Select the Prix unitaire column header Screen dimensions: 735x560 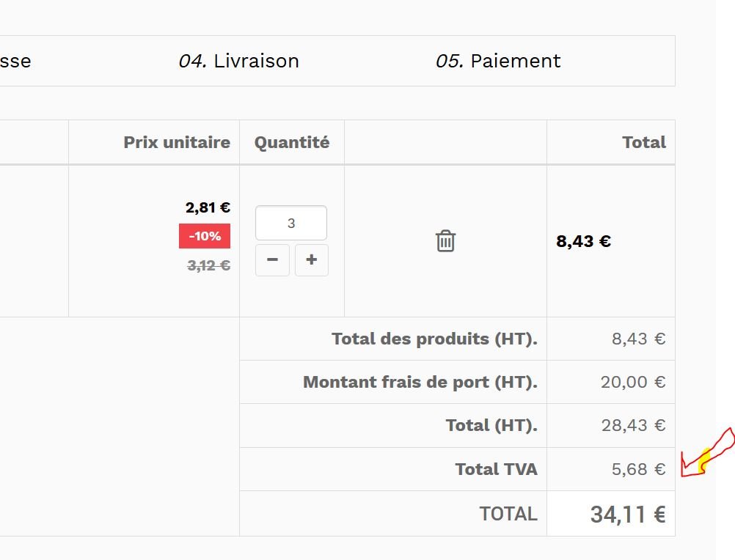[177, 142]
